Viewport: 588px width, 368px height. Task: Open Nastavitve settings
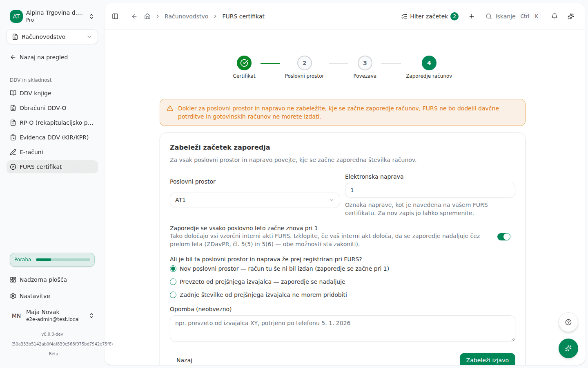click(52, 296)
